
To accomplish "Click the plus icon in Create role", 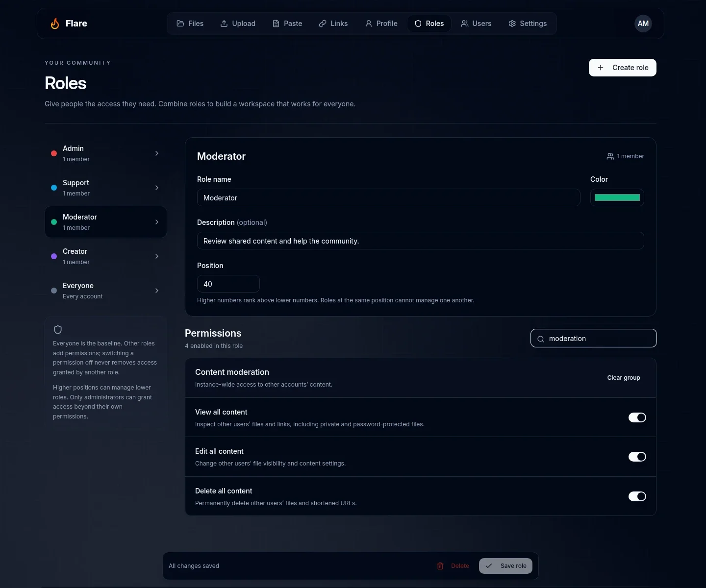I will (601, 68).
